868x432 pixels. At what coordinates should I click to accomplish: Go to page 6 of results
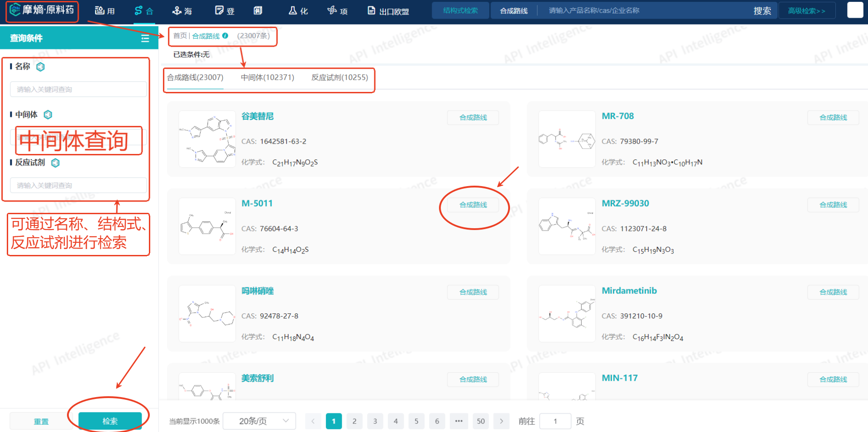437,421
